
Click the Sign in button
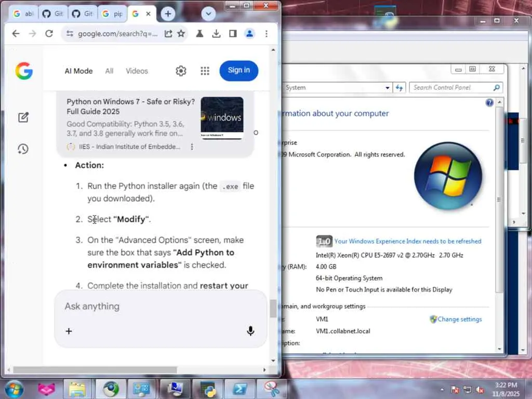point(239,70)
